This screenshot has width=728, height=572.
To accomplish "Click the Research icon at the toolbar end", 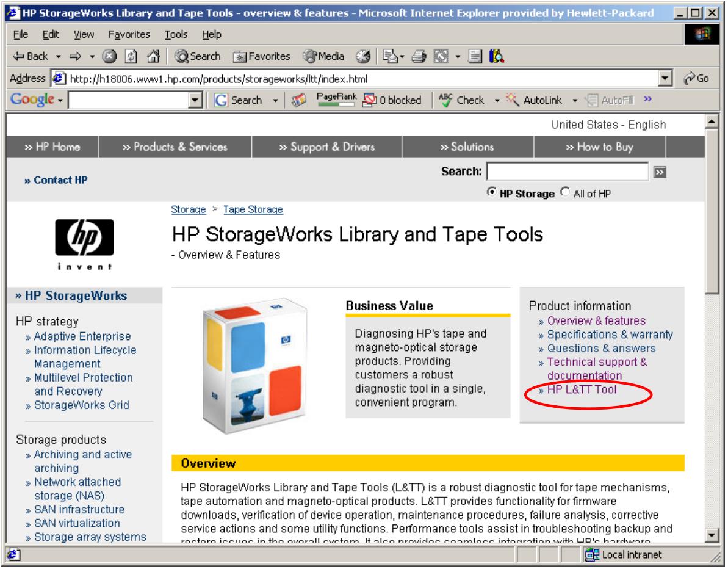I will [496, 57].
